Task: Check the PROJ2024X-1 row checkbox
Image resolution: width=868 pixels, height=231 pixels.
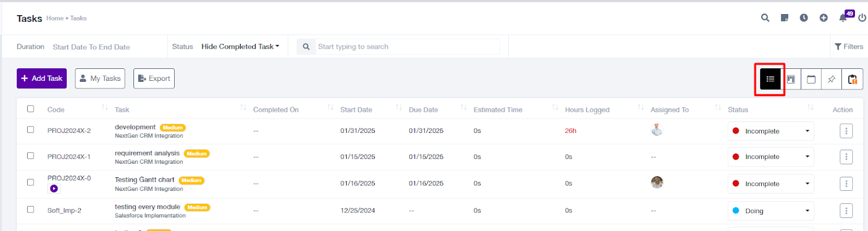Action: [30, 156]
